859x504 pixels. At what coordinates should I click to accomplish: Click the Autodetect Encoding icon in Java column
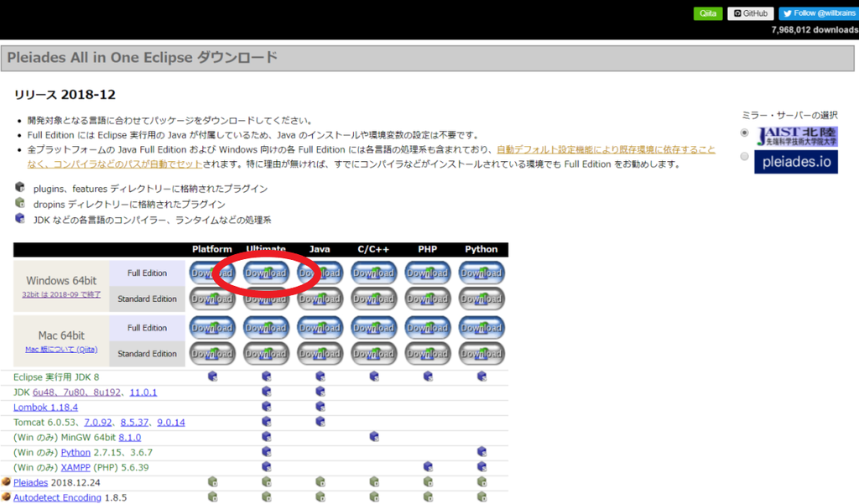[x=320, y=496]
